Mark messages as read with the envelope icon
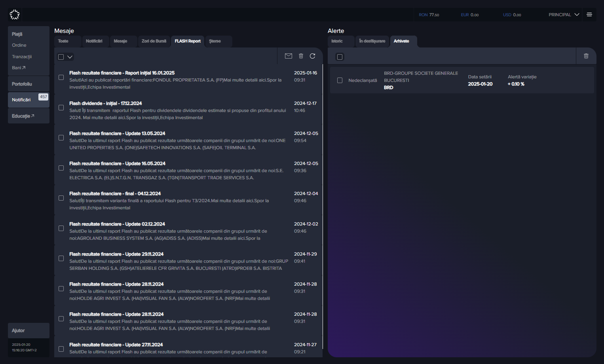Screen dimensions: 604x364 click(x=289, y=56)
